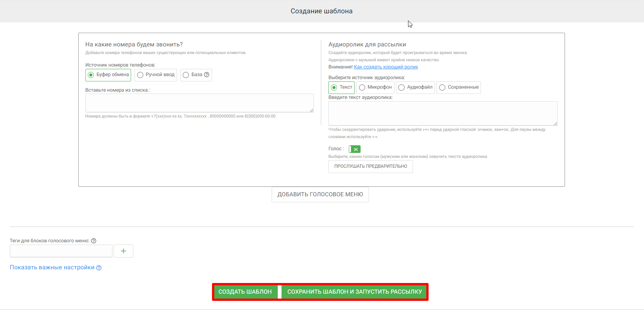Expand Показать важные настройки section
The image size is (644, 310).
pos(52,267)
